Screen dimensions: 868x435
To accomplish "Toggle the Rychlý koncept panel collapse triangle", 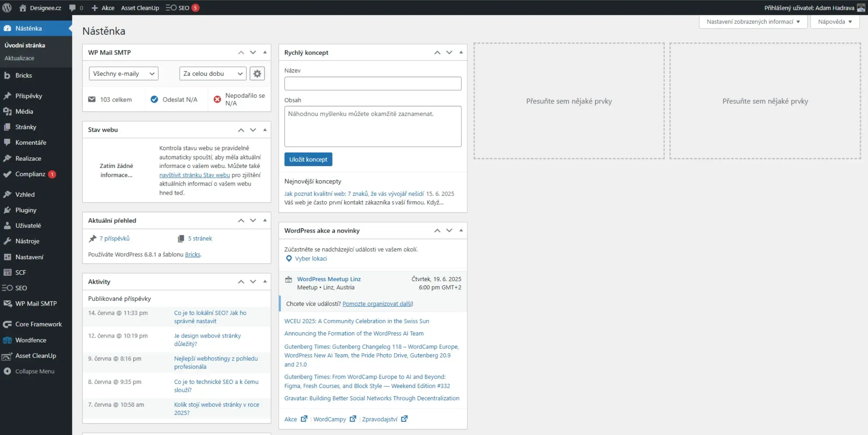I will pyautogui.click(x=461, y=52).
